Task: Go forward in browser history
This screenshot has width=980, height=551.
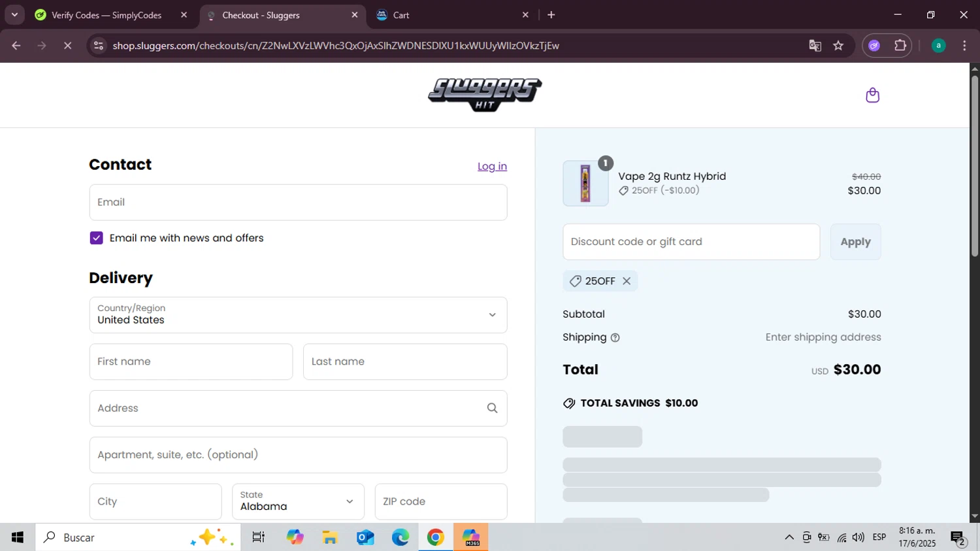Action: point(42,46)
